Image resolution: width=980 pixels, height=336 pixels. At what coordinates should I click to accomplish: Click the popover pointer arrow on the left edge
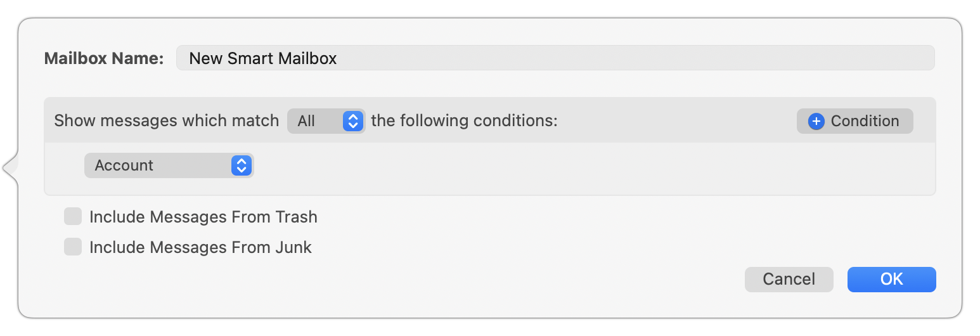point(10,169)
